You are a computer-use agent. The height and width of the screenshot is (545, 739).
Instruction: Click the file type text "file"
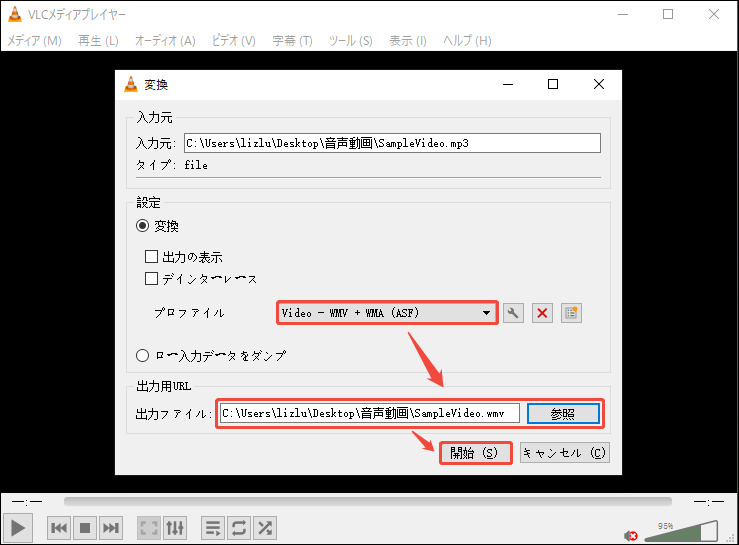pyautogui.click(x=196, y=165)
